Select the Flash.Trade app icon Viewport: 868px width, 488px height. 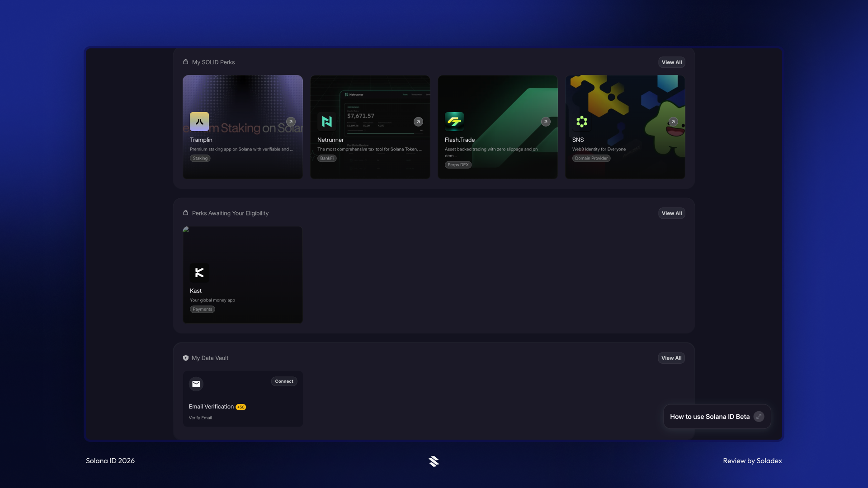point(455,121)
